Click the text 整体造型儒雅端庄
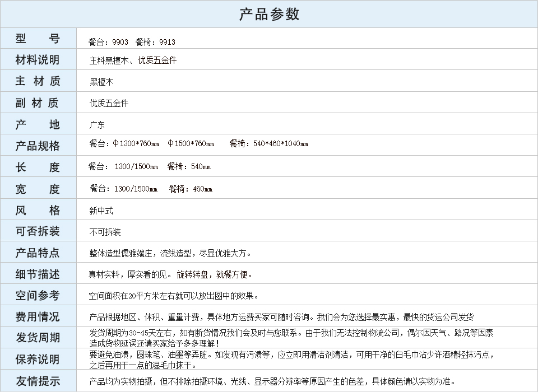The image size is (538, 392). pos(120,254)
